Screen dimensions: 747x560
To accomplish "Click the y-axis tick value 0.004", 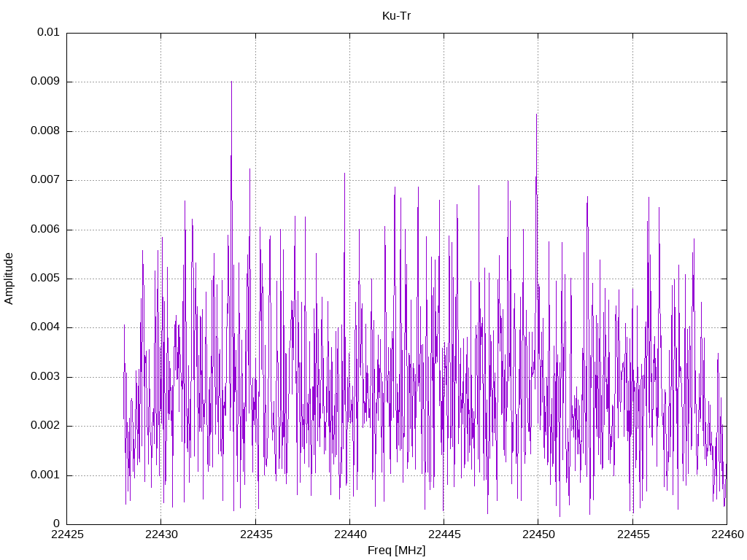I will tap(45, 327).
